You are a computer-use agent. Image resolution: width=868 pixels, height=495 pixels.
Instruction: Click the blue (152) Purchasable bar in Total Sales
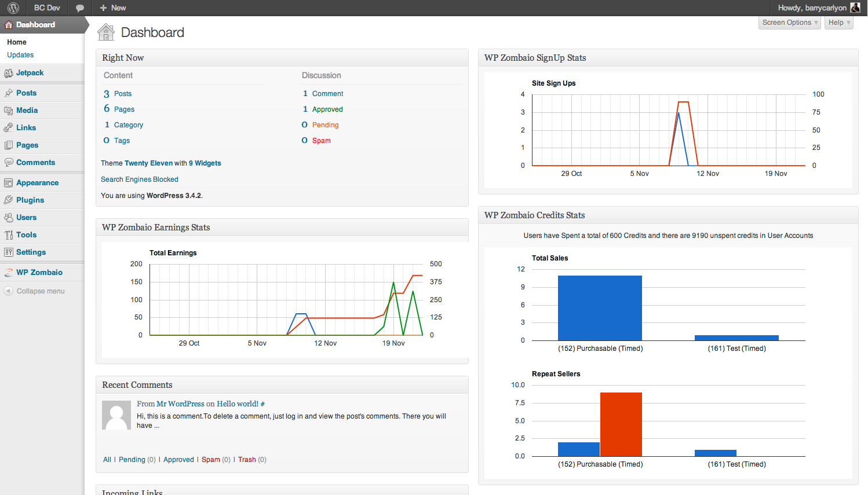coord(600,308)
